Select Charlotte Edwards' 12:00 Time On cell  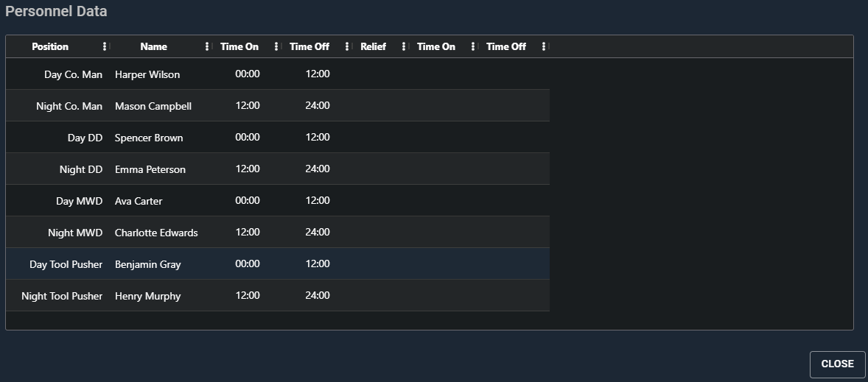coord(248,232)
